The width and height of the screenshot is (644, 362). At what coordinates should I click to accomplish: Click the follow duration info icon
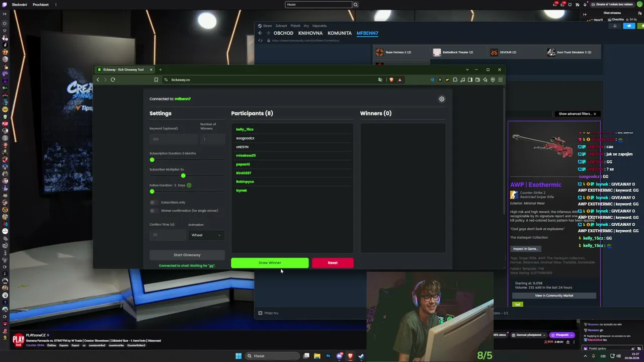click(189, 185)
